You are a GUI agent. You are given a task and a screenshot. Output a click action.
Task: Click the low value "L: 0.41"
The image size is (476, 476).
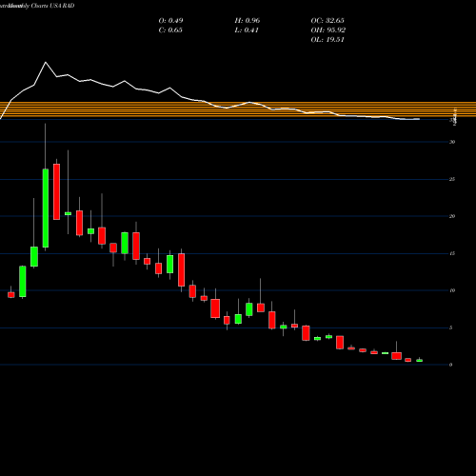click(247, 30)
